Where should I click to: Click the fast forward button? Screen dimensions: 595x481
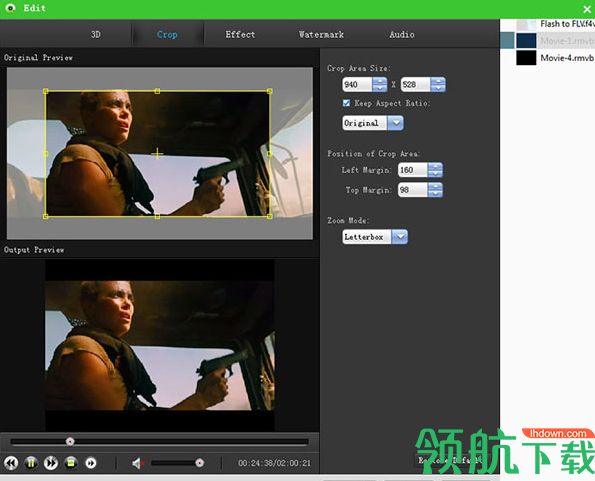[50, 463]
